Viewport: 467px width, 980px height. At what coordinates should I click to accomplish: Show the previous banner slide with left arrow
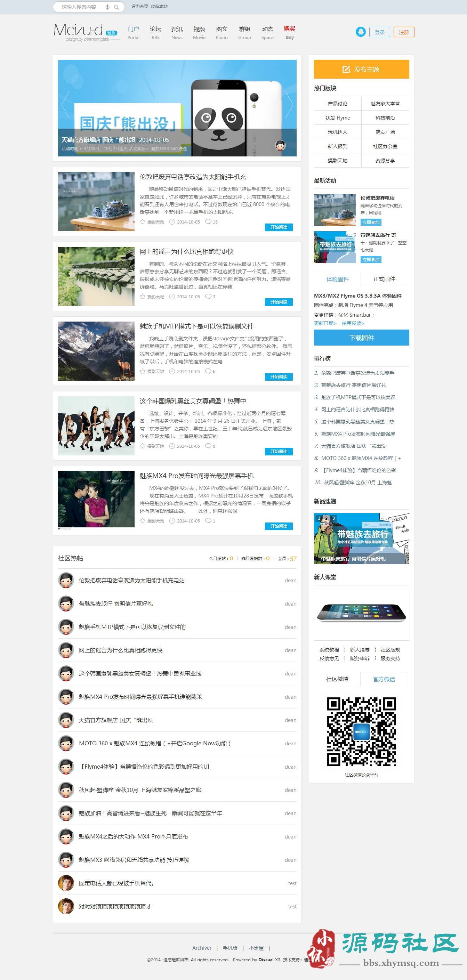(x=65, y=104)
